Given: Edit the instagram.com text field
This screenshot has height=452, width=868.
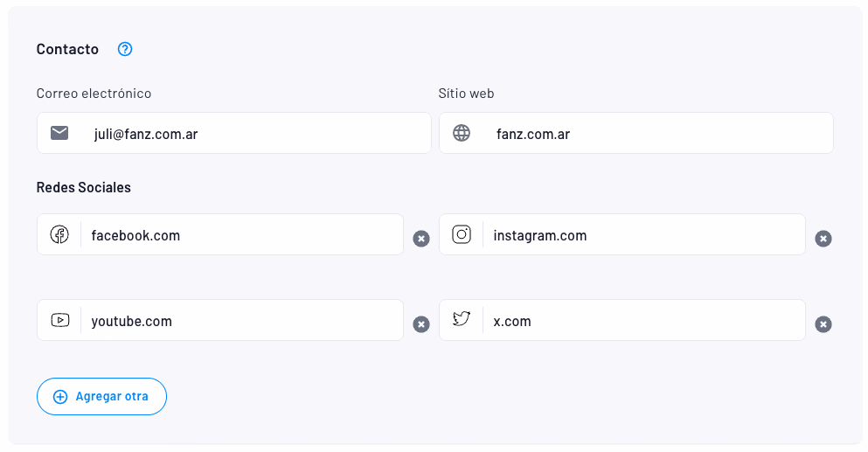Looking at the screenshot, I should (x=642, y=235).
